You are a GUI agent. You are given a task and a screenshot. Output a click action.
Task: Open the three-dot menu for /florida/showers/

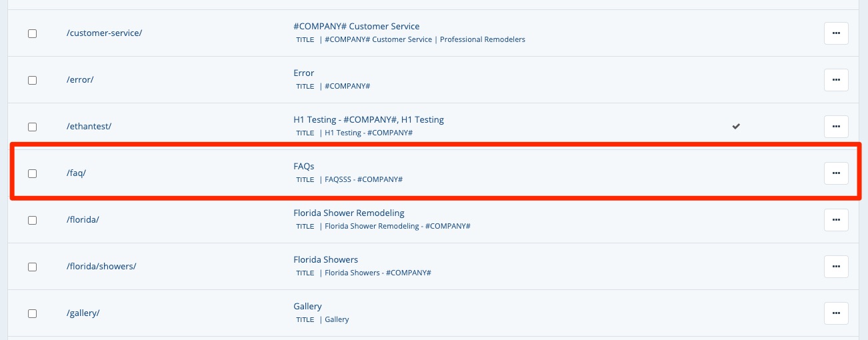836,267
